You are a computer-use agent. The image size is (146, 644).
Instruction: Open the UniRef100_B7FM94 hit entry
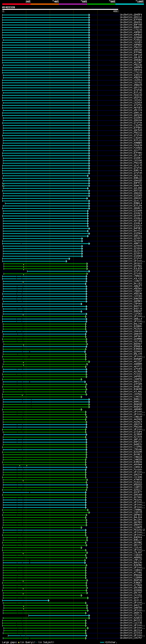(x=131, y=20)
